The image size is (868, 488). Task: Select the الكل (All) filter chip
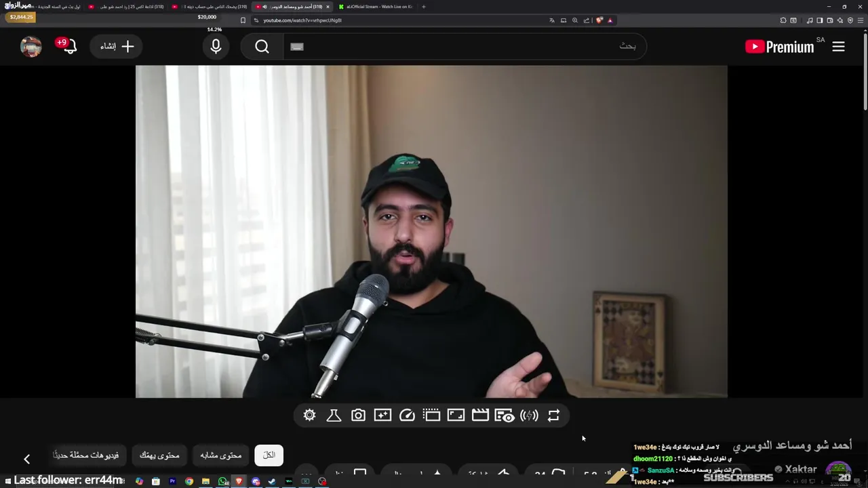click(x=269, y=455)
